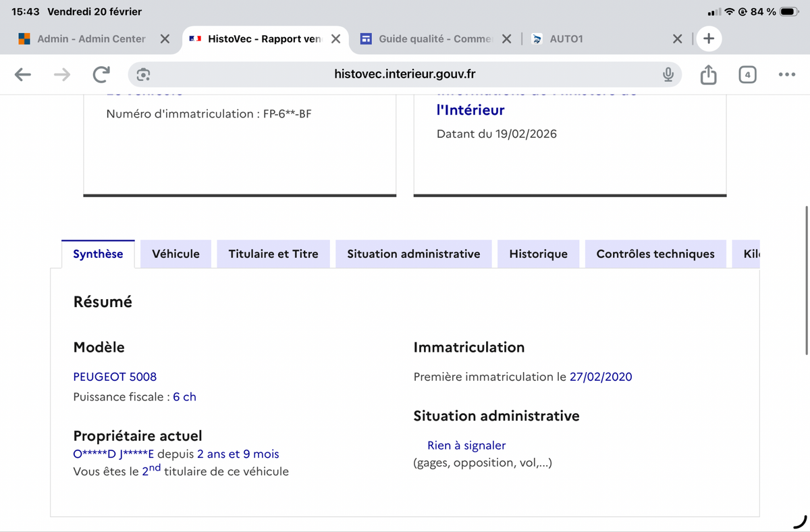
Task: Open the Titulaire et Titre tab
Action: [x=273, y=254]
